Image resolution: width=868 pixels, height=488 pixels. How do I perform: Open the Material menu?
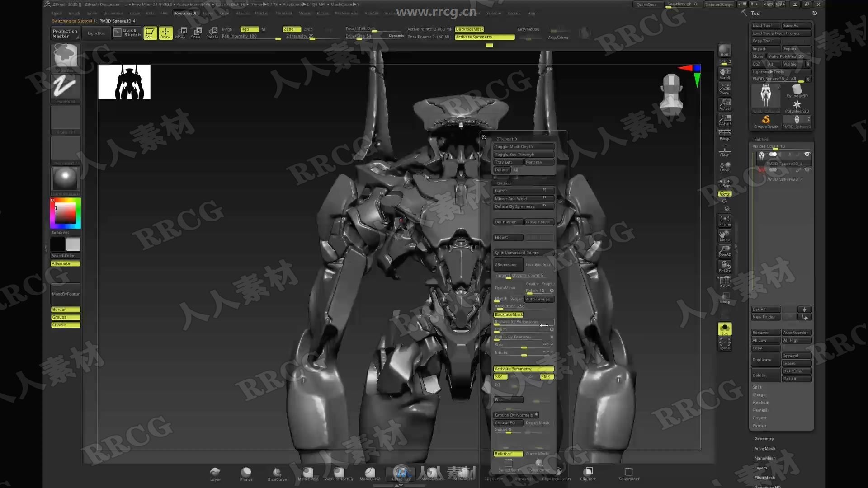tap(283, 13)
